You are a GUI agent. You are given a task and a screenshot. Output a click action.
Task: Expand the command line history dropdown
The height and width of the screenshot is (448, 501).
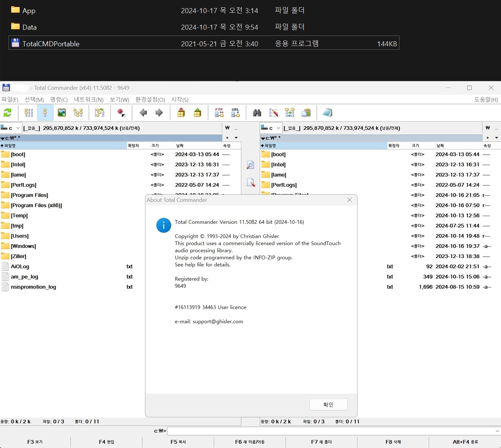497,431
